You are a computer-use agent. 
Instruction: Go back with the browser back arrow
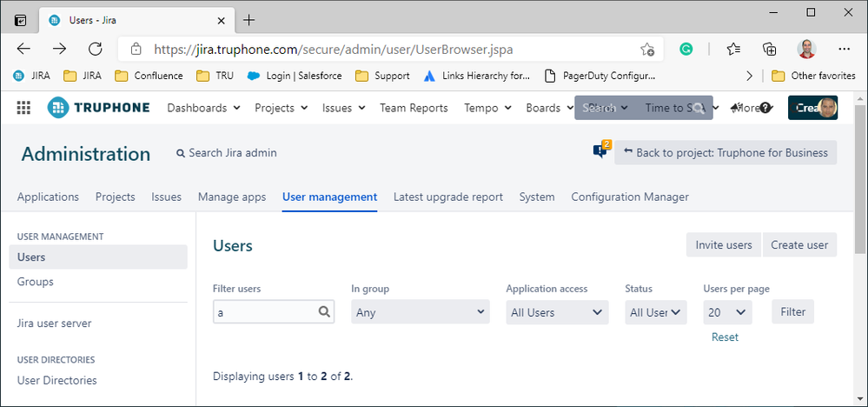pos(23,50)
